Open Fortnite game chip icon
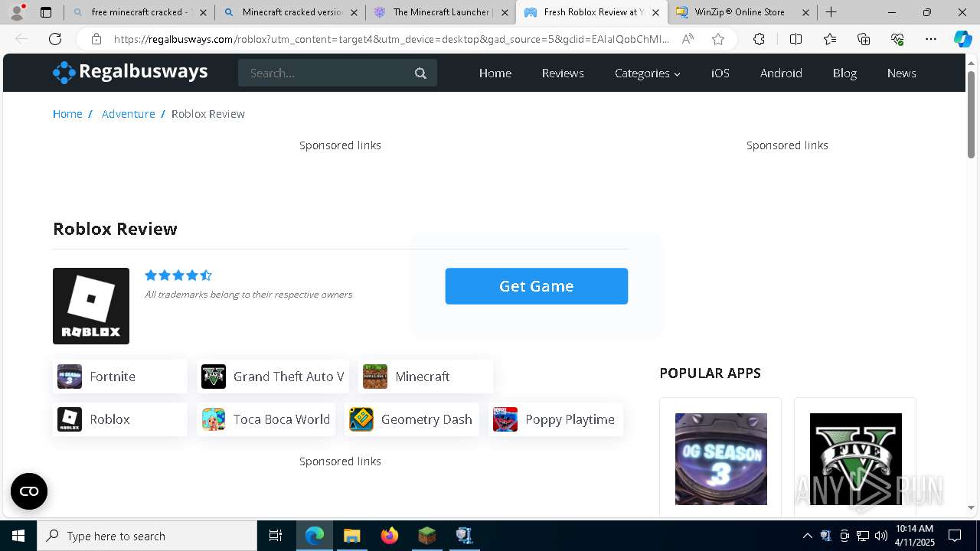The width and height of the screenshot is (980, 551). click(70, 377)
